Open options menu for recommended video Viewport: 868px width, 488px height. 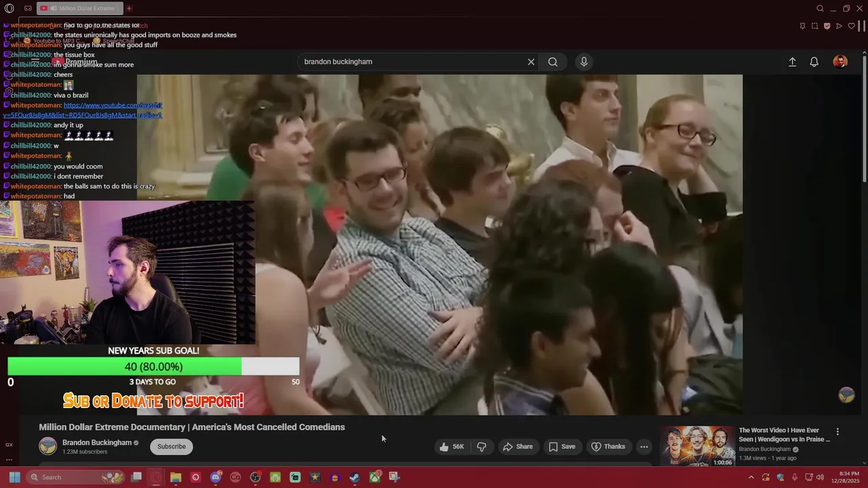click(837, 432)
